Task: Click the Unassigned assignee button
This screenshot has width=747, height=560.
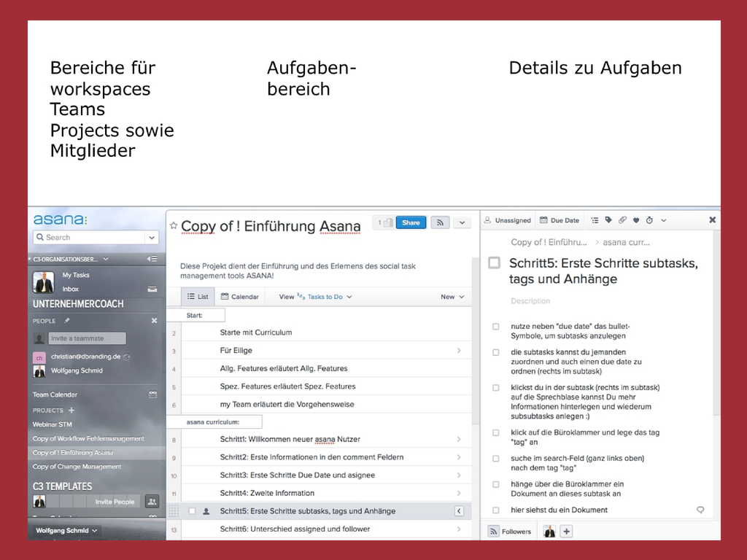Action: [508, 220]
